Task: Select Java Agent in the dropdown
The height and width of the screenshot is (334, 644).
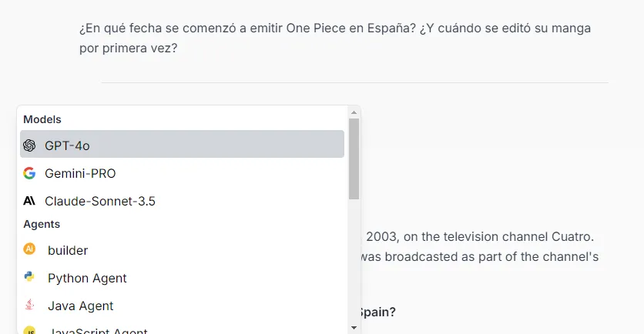Action: pyautogui.click(x=182, y=306)
